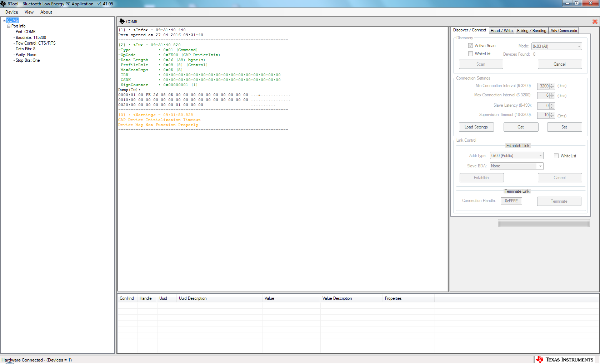Click the Connection Handle 0xFFFE field

511,201
